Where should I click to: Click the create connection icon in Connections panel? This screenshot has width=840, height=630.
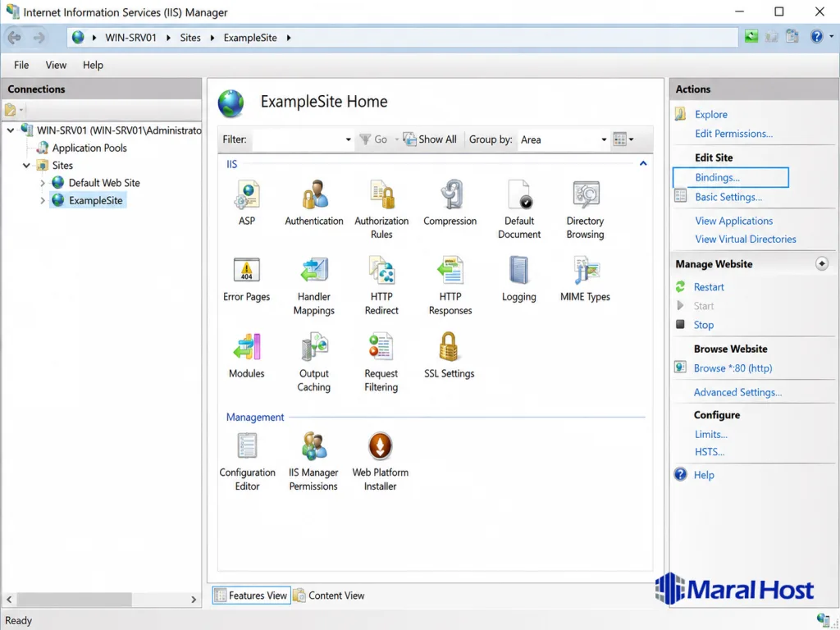(11, 110)
